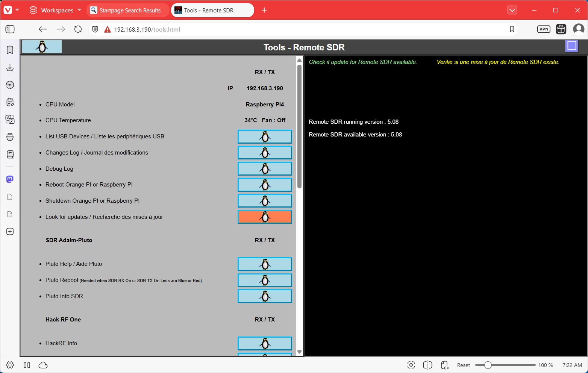Show HackRF Info

(x=265, y=344)
